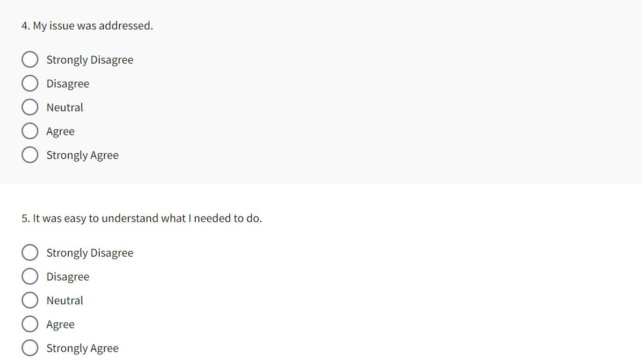644x359 pixels.
Task: Click the 'Agree' label under question 5
Action: click(60, 324)
